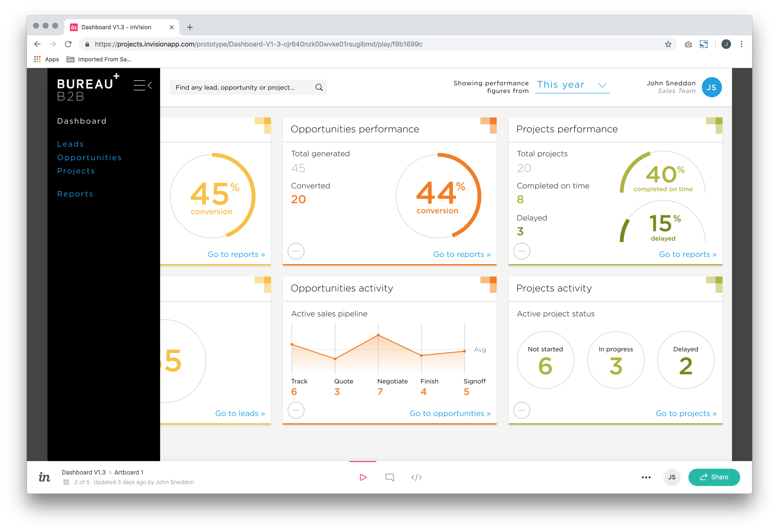Collapse the Projects performance card
The height and width of the screenshot is (532, 779).
coord(522,251)
